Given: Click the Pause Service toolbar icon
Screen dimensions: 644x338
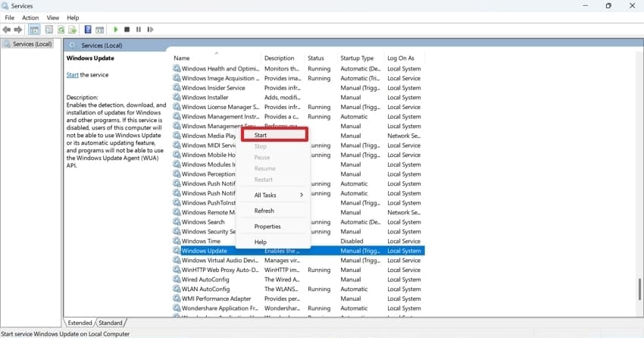Looking at the screenshot, I should tap(139, 30).
